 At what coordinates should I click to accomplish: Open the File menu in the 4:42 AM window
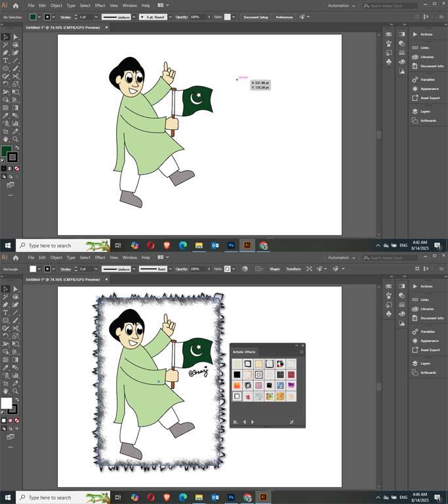[x=31, y=5]
